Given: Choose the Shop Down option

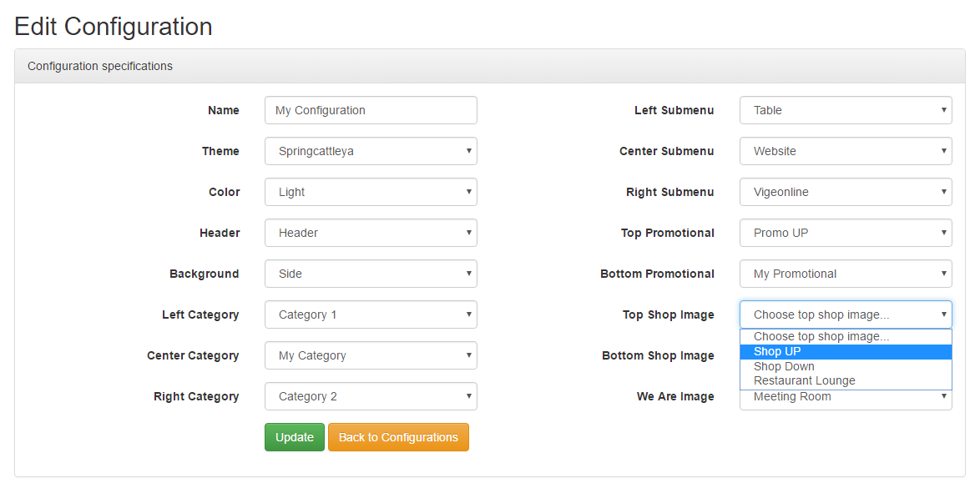Looking at the screenshot, I should point(846,367).
